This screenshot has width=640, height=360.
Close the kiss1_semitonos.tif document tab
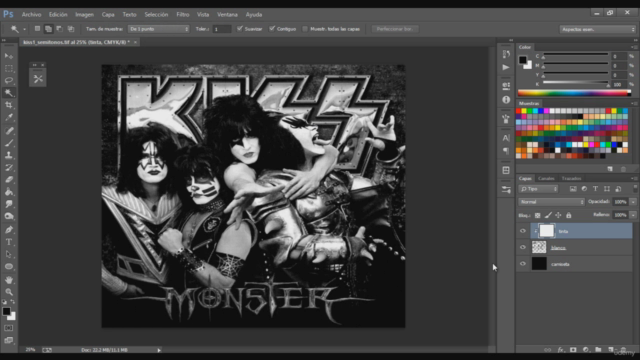(x=136, y=42)
